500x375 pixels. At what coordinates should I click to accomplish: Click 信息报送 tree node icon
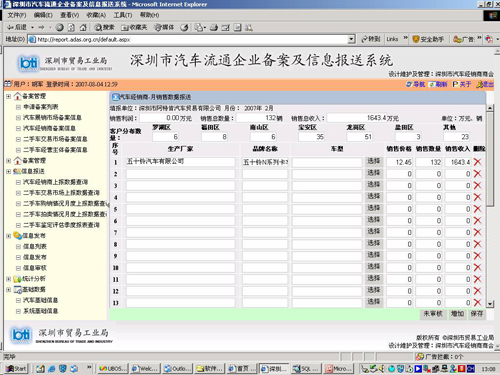(17, 171)
